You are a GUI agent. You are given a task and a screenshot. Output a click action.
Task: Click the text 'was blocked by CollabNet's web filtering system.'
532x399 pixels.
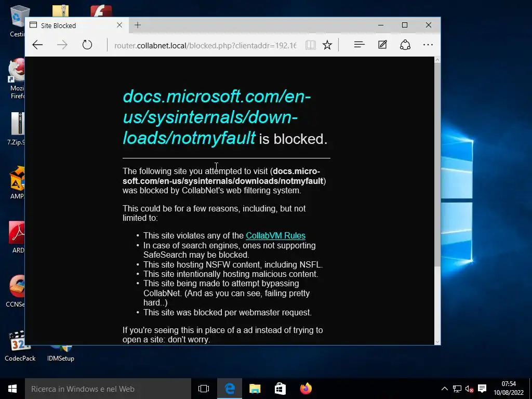coord(212,190)
